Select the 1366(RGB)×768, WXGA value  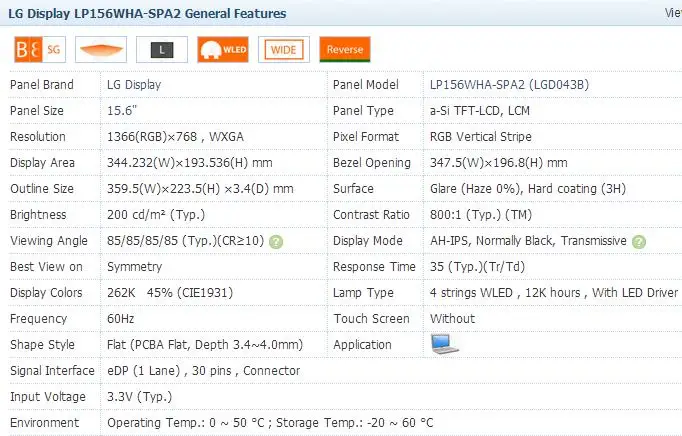tap(175, 137)
